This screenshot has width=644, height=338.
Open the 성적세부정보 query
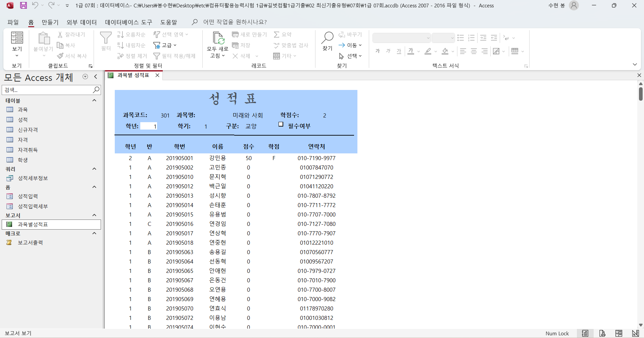click(x=33, y=178)
